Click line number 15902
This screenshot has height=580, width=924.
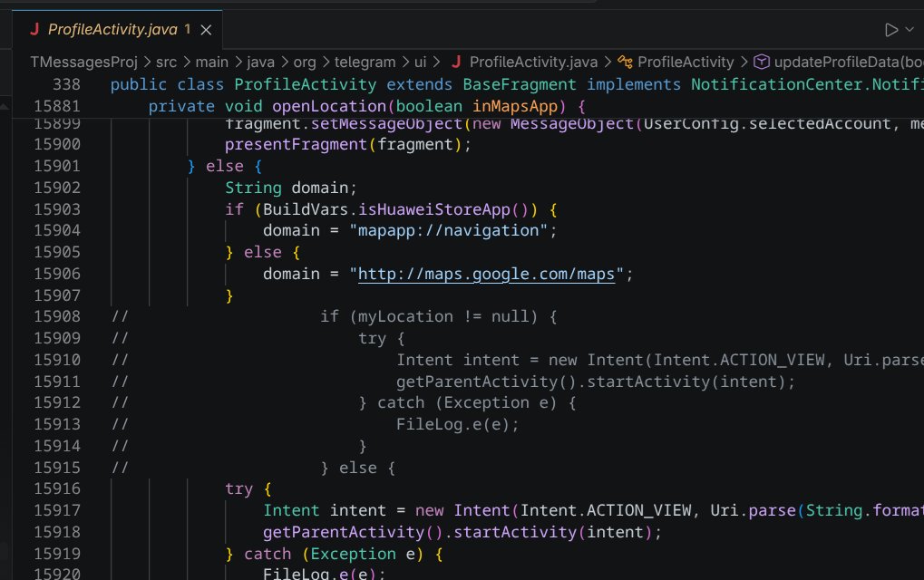click(x=57, y=188)
